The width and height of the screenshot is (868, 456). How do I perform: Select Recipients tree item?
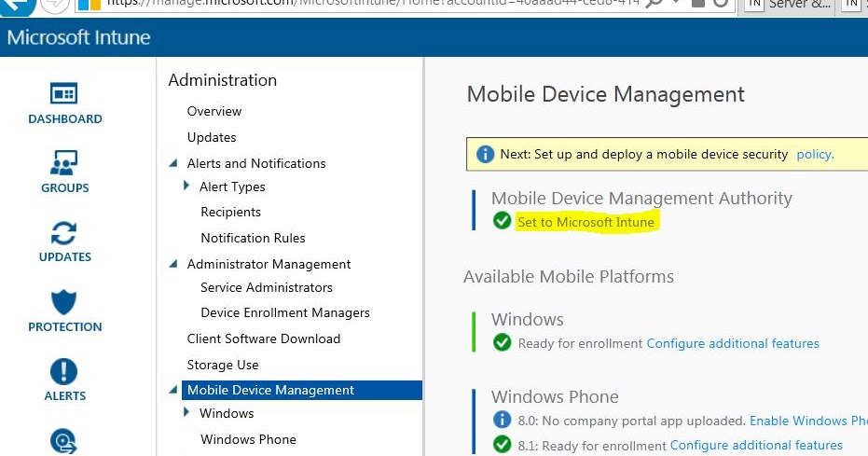pyautogui.click(x=231, y=212)
